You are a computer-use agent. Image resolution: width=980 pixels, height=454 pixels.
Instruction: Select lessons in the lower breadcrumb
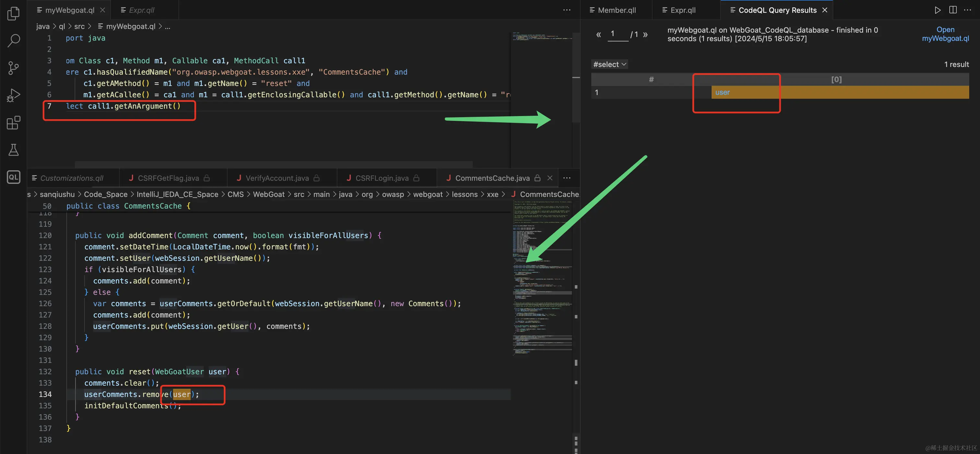464,194
